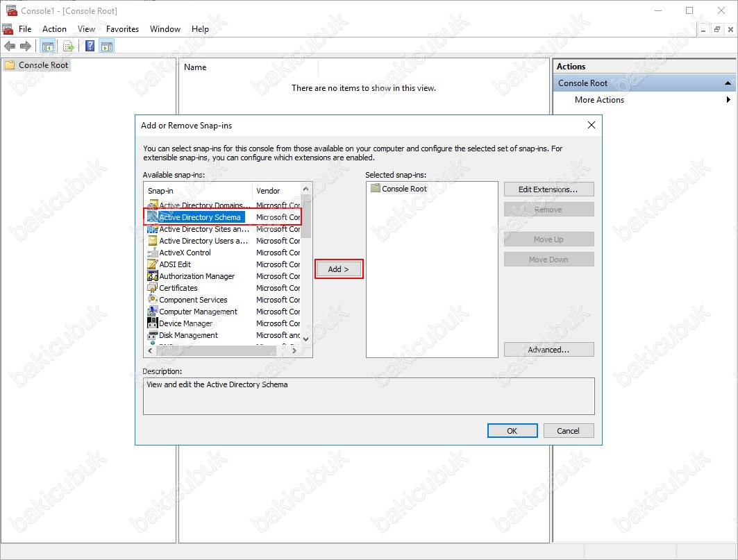Expand the More Actions submenu arrow
The height and width of the screenshot is (560, 738).
pos(728,100)
